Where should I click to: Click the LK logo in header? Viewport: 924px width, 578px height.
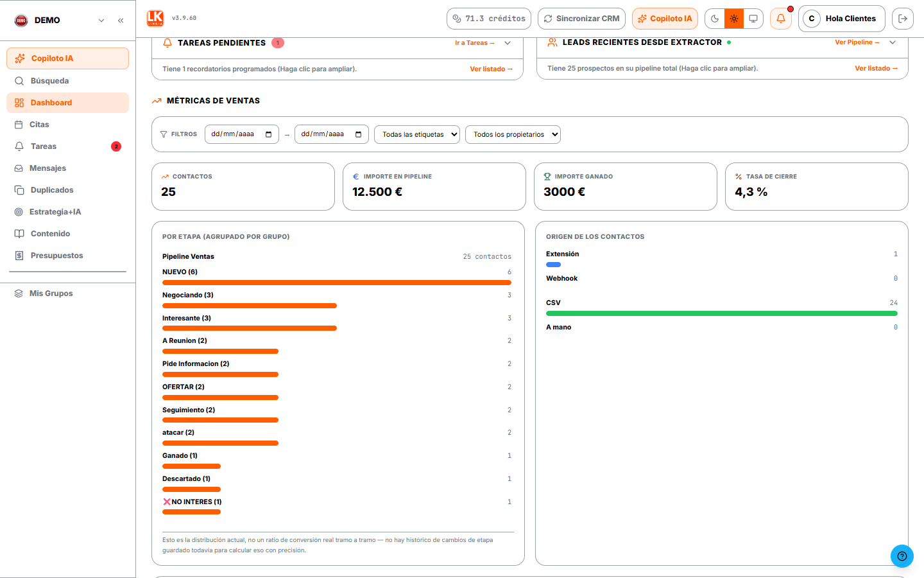[x=155, y=19]
